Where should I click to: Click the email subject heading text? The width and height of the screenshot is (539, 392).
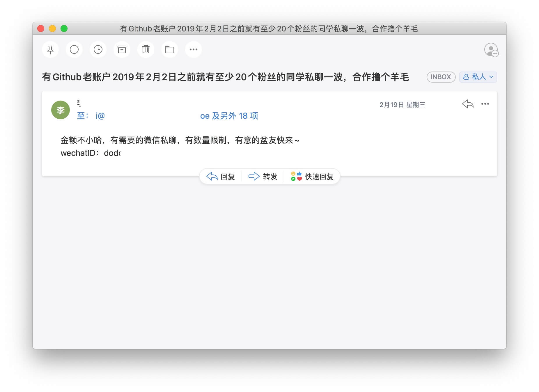[x=225, y=77]
